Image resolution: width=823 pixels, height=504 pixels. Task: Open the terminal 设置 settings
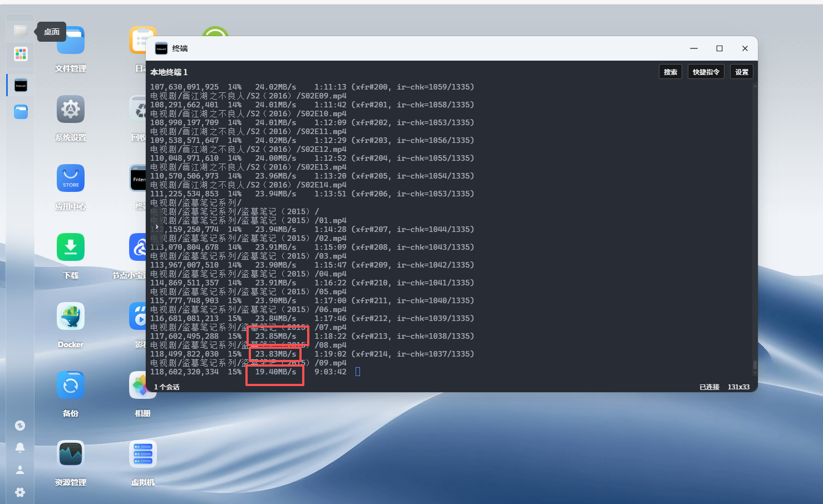741,71
